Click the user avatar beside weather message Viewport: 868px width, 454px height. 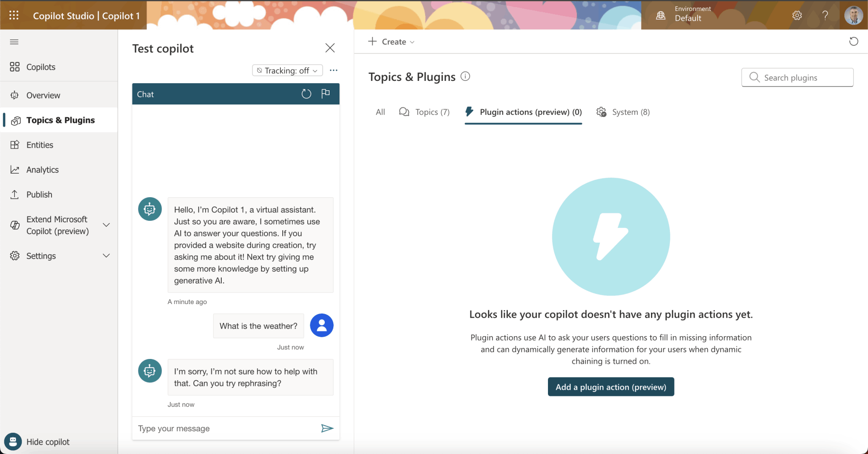pos(322,325)
